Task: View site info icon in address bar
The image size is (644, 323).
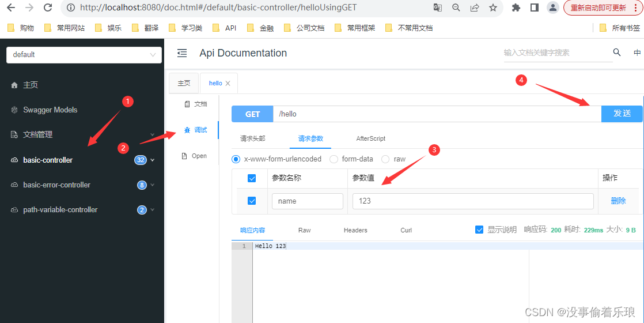Action: (71, 7)
